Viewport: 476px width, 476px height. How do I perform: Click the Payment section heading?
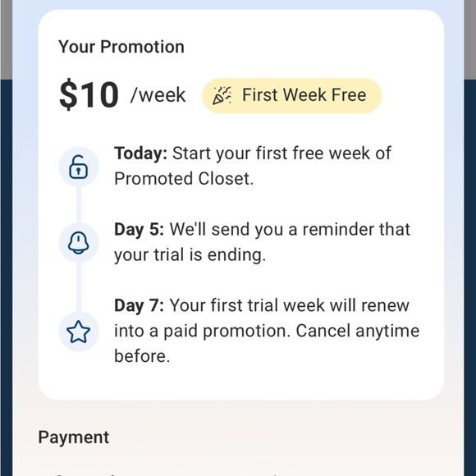tap(74, 437)
